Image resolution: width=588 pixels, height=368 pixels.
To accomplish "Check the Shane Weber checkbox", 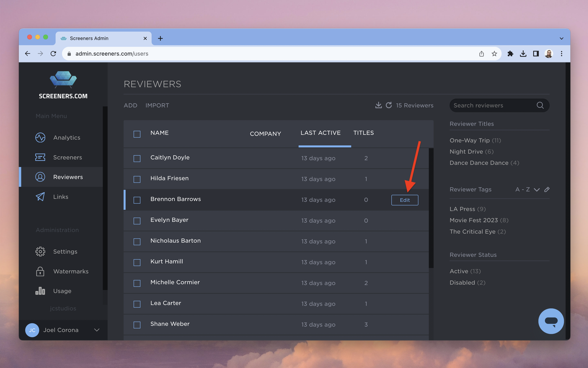I will pos(137,325).
